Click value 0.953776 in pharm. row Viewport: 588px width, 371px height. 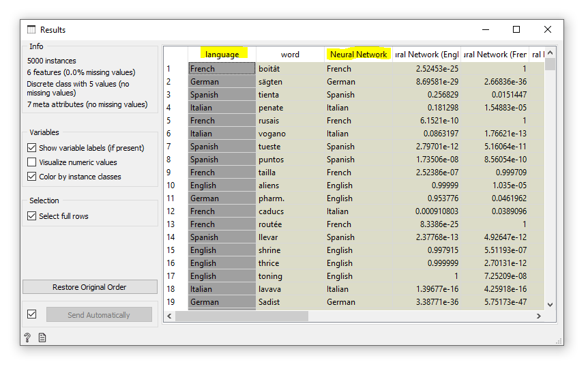point(426,198)
